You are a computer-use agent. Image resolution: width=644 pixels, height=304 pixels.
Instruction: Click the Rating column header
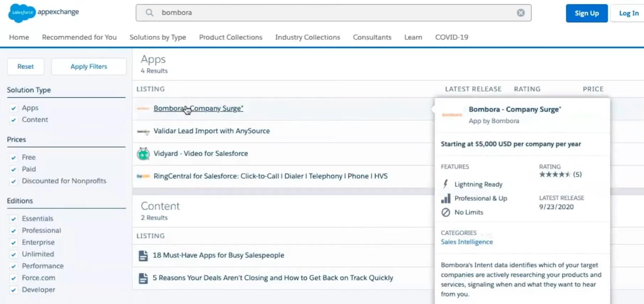[x=527, y=89]
